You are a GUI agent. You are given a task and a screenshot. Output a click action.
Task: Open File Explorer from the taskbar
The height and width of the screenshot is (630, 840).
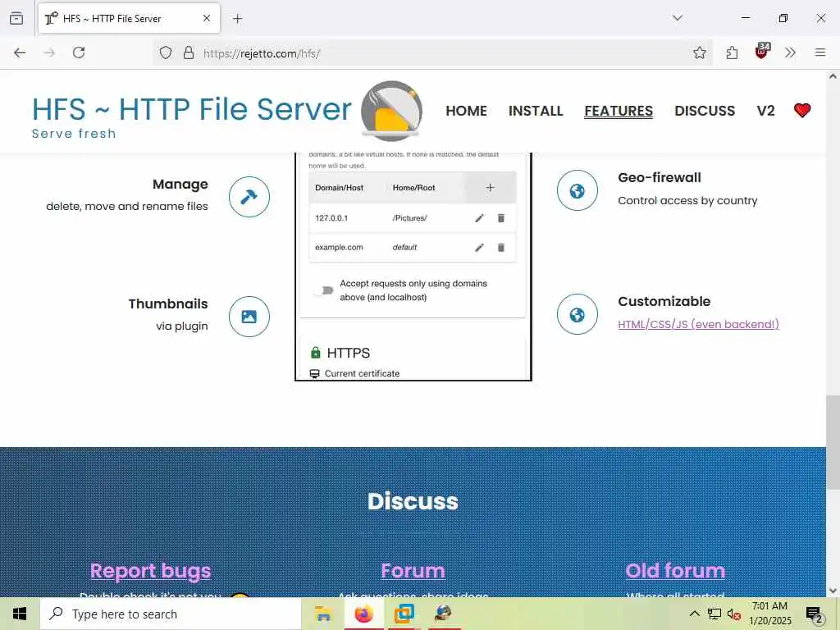(323, 614)
